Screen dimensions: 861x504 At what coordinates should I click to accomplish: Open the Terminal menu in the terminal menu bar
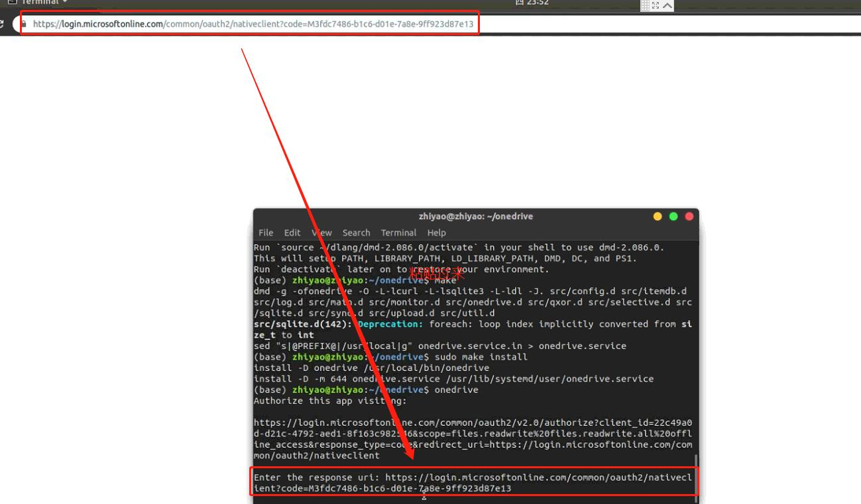[x=398, y=232]
